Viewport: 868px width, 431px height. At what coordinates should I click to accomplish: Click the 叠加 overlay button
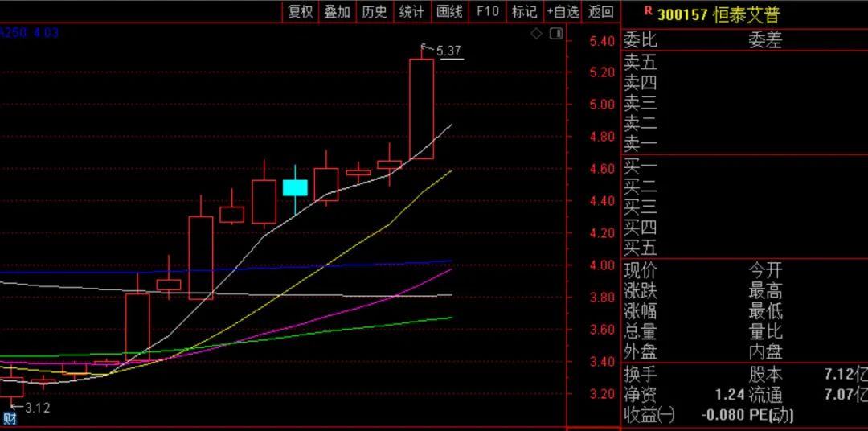pos(338,11)
